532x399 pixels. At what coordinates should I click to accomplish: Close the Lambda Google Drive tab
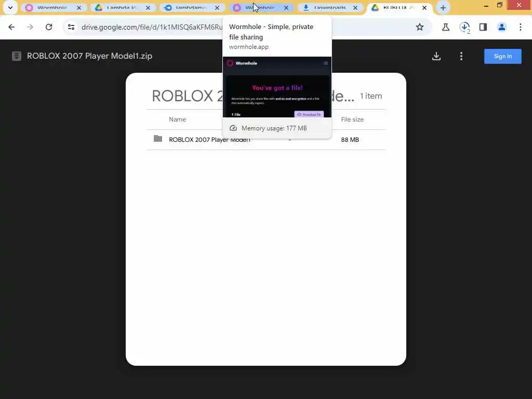[x=148, y=7]
